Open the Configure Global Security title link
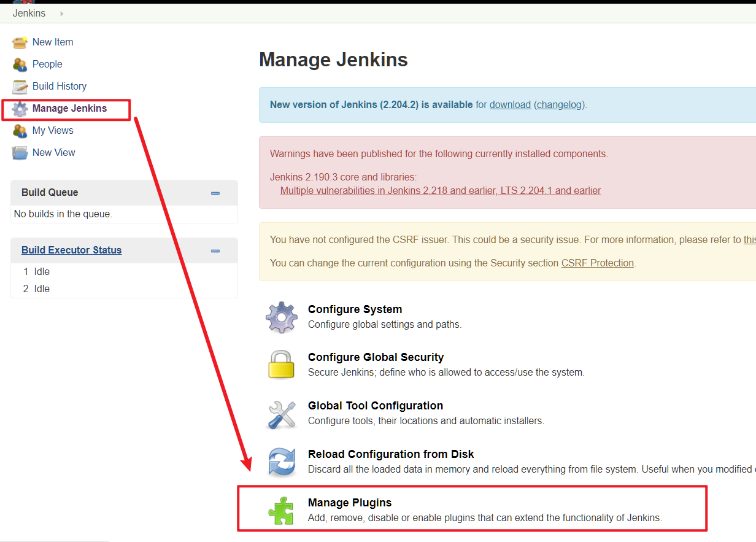 tap(376, 357)
